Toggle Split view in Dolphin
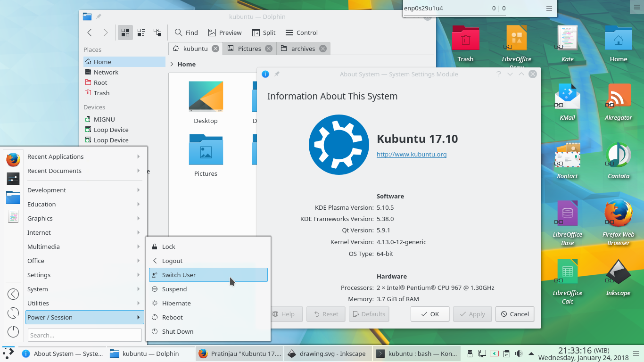This screenshot has height=362, width=644. [264, 33]
